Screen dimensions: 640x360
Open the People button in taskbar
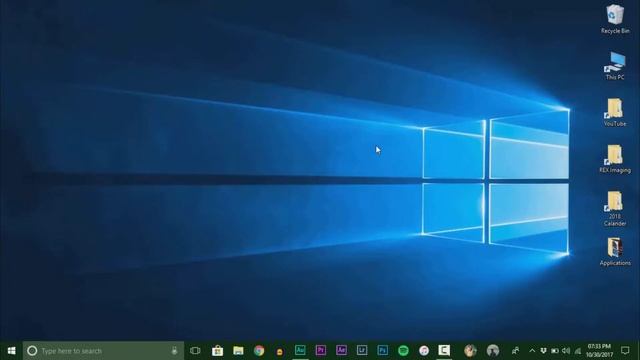(516, 351)
